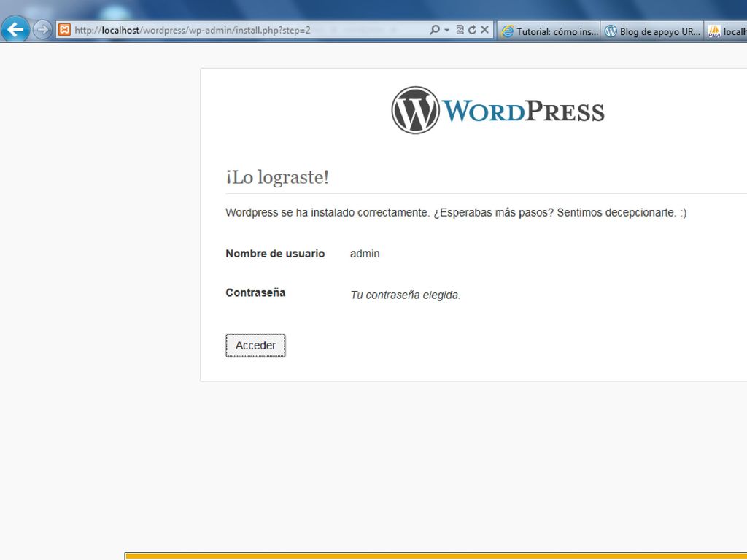
Task: Click the WordPress icon on Blog tab
Action: click(611, 31)
